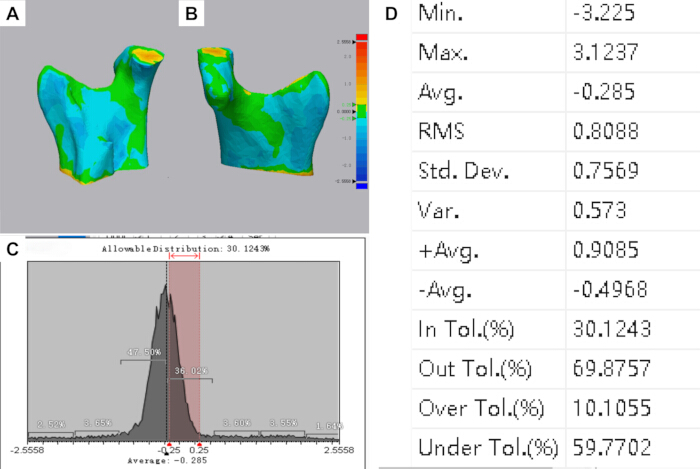Image resolution: width=700 pixels, height=469 pixels.
Task: Select the Var. row label
Action: 438,210
